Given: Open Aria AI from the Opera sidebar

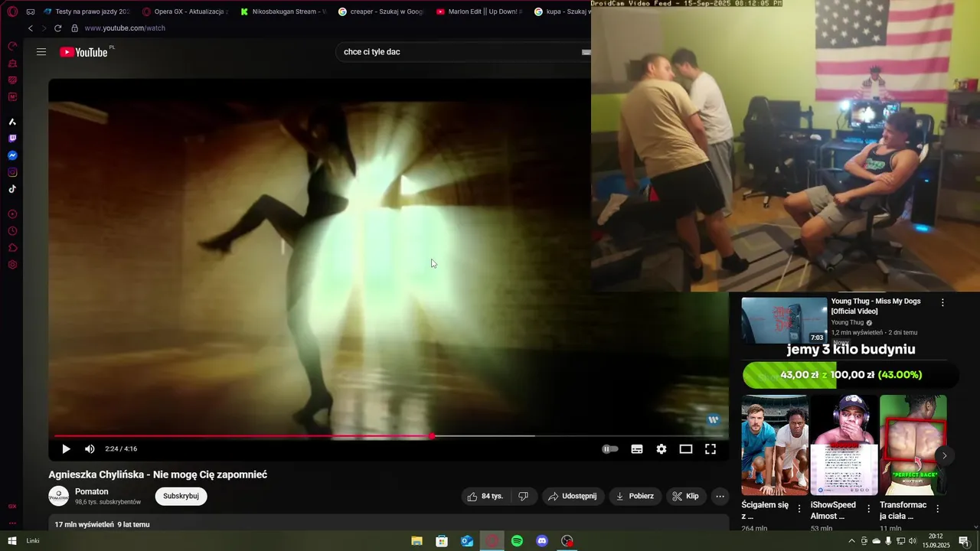Looking at the screenshot, I should click(12, 122).
